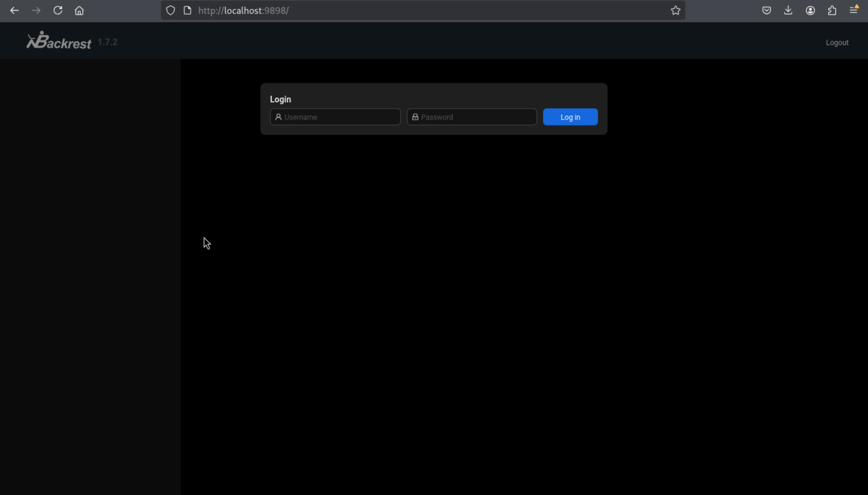Viewport: 868px width, 495px height.
Task: Click the user icon in the Username field
Action: pos(278,117)
